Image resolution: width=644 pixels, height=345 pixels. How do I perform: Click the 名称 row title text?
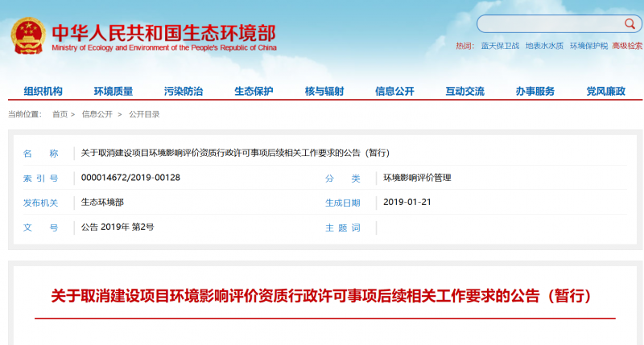click(x=235, y=153)
